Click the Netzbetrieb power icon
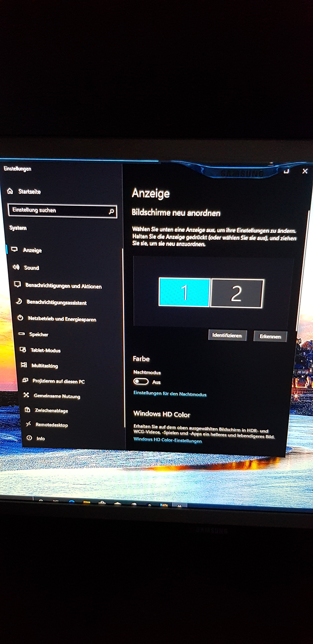This screenshot has height=644, width=313. pos(20,318)
